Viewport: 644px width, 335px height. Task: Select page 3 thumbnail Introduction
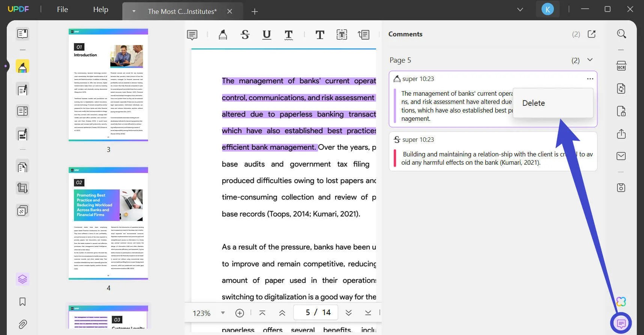coord(108,85)
